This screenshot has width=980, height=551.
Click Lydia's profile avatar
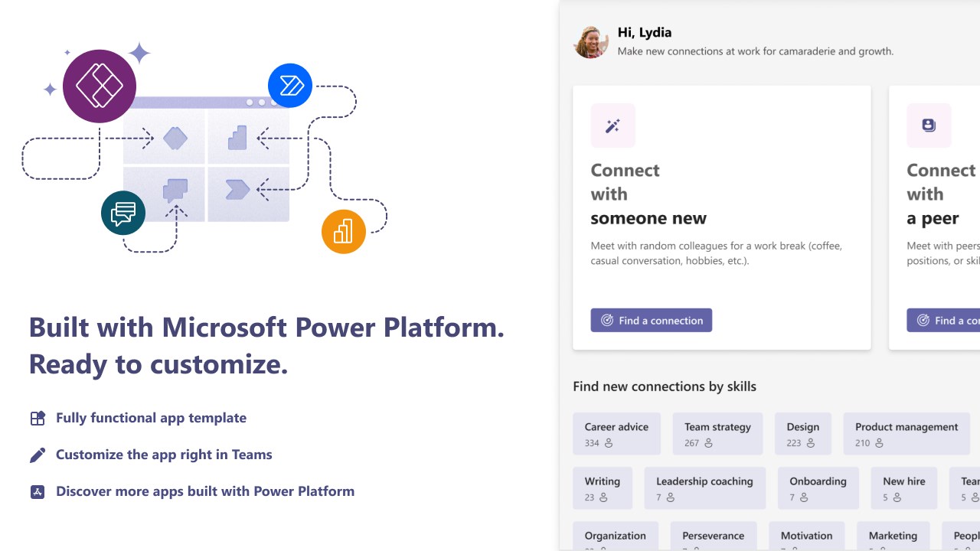coord(590,42)
